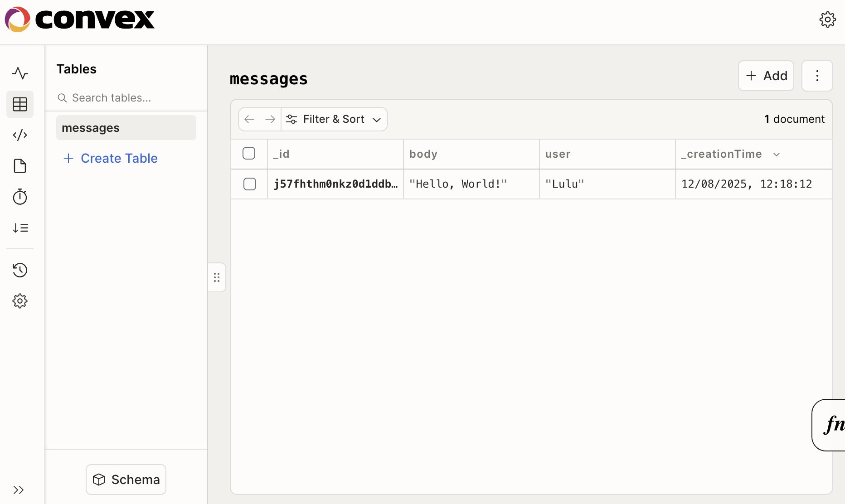Screen dimensions: 845x504
Task: Open the Functions code brackets icon
Action: 20,135
